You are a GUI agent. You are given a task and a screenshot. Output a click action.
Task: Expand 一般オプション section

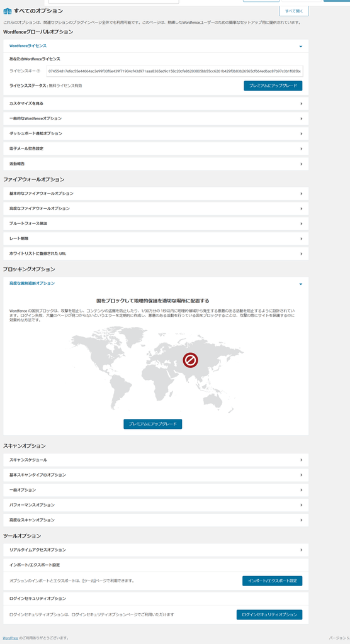156,490
